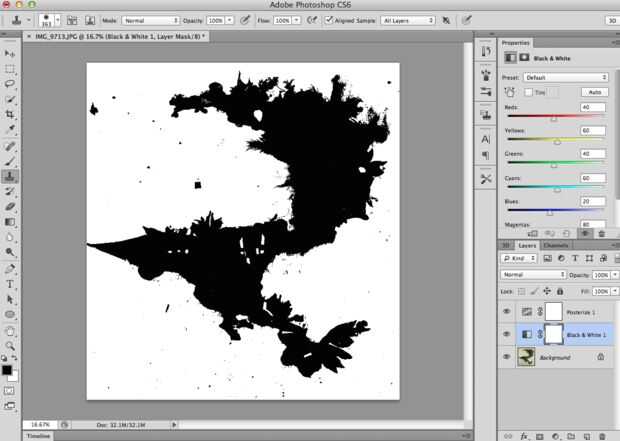Adjust the Reds slider handle
This screenshot has width=620, height=441.
point(554,118)
